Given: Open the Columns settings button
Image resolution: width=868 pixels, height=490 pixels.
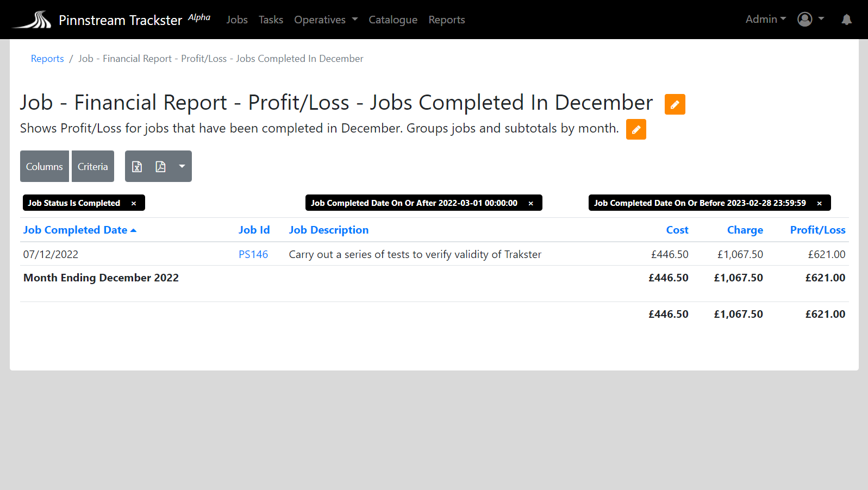Looking at the screenshot, I should pyautogui.click(x=45, y=167).
